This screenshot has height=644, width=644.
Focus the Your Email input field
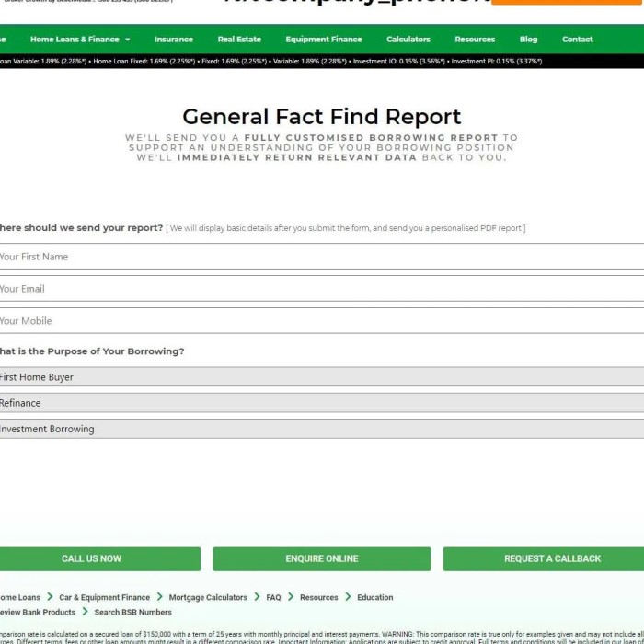click(322, 289)
